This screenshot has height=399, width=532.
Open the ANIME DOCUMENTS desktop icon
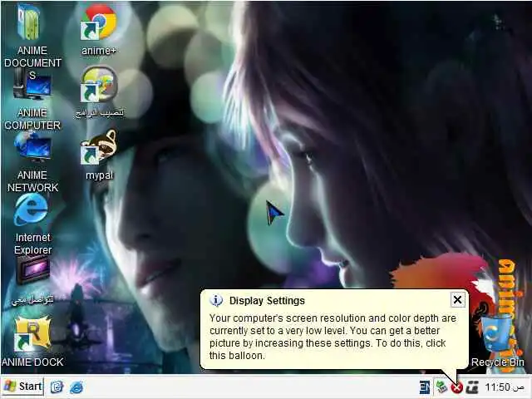31,24
